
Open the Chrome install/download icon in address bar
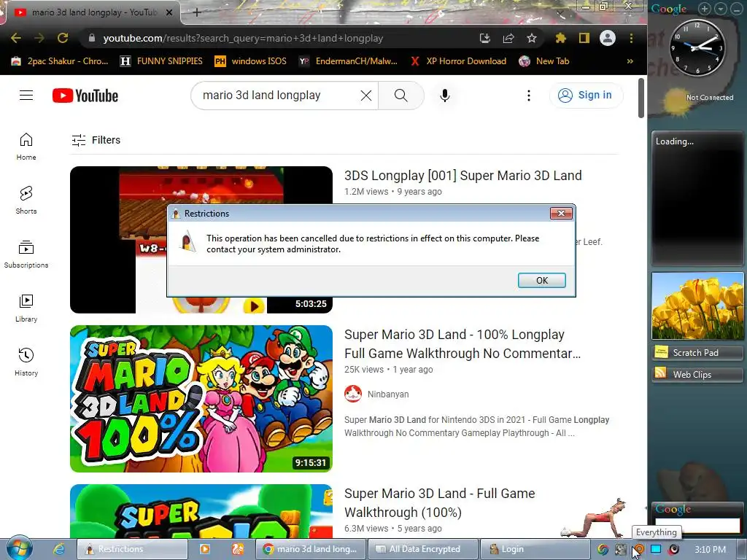point(485,38)
